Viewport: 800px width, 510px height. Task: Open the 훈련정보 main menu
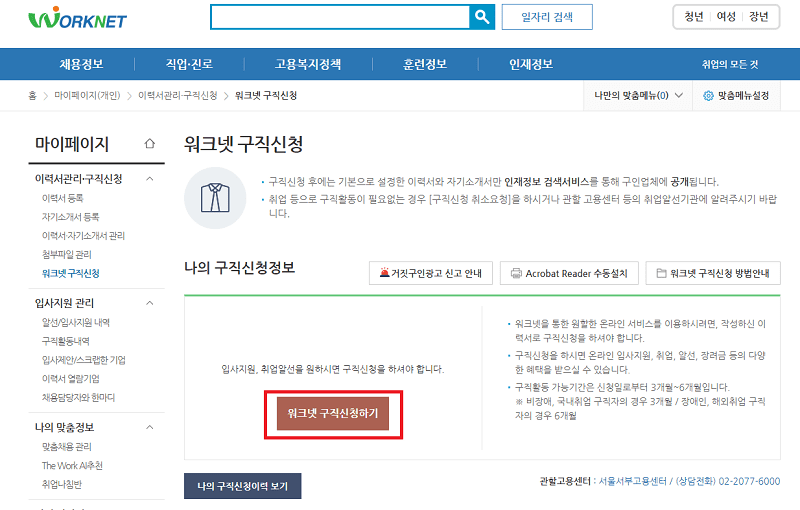[424, 64]
